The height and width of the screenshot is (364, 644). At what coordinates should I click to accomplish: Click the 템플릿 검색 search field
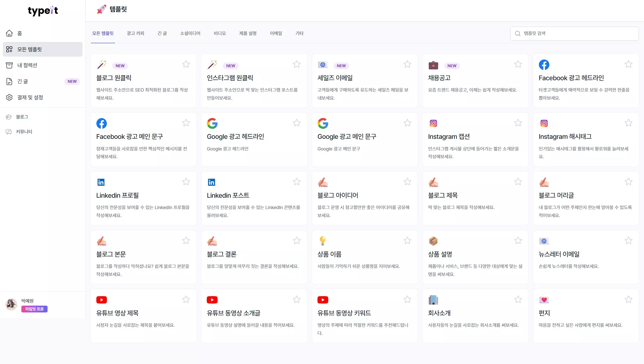[x=574, y=33]
